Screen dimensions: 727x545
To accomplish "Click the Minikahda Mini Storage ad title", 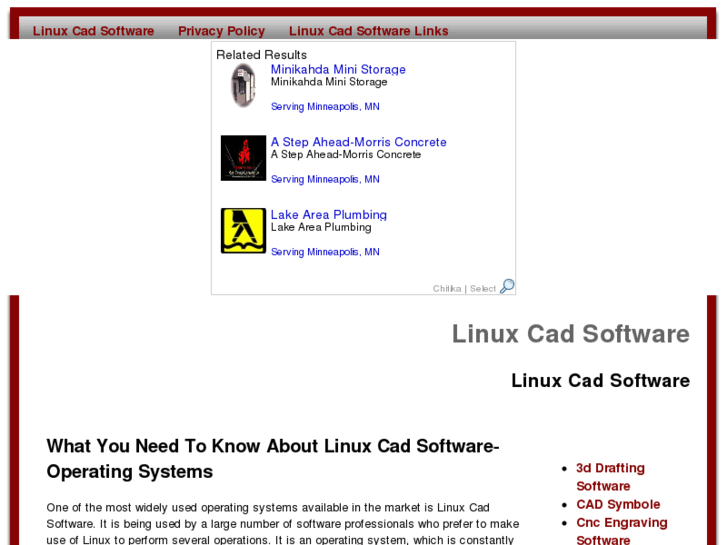I will [x=338, y=70].
